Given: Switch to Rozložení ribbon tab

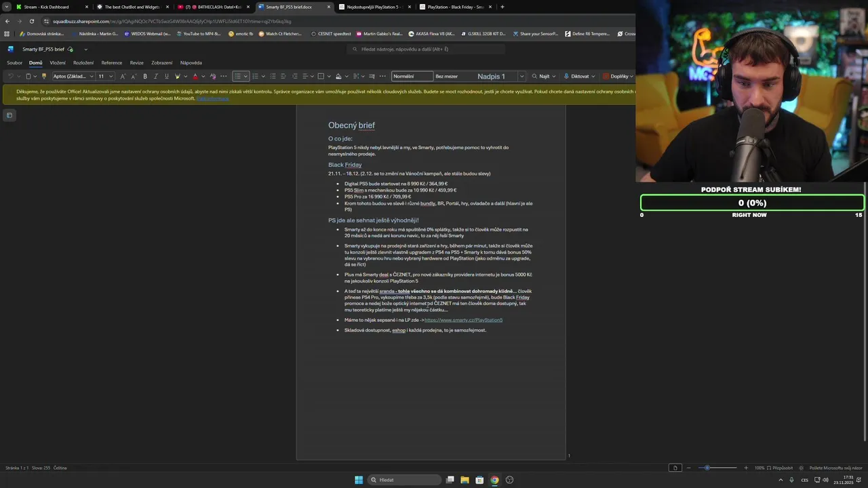Looking at the screenshot, I should point(83,62).
